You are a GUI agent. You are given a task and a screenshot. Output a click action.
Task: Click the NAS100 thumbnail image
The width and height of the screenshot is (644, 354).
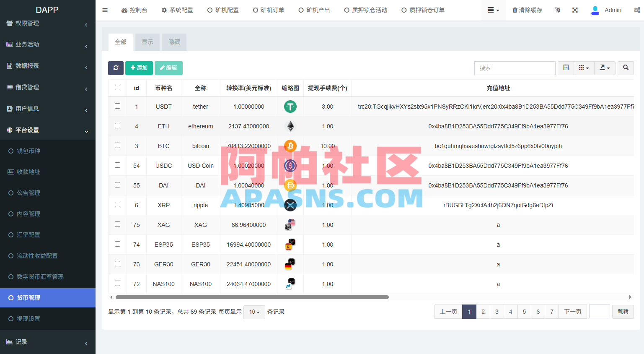(290, 284)
